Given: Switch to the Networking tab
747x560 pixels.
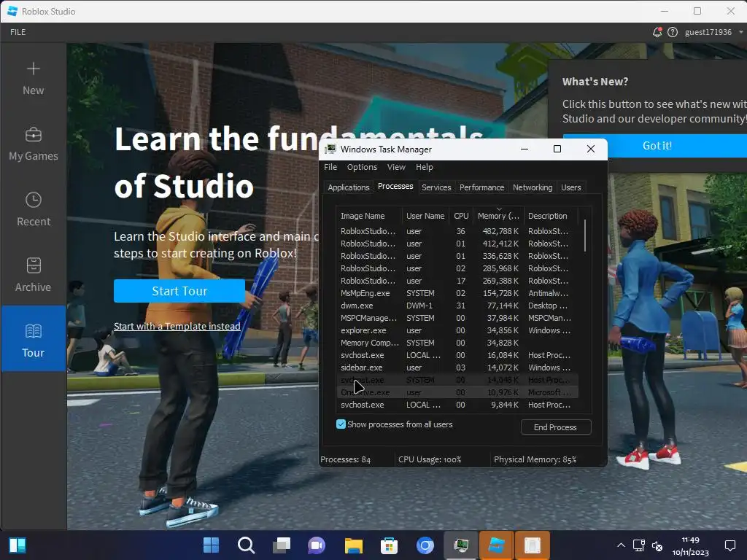Looking at the screenshot, I should 533,187.
